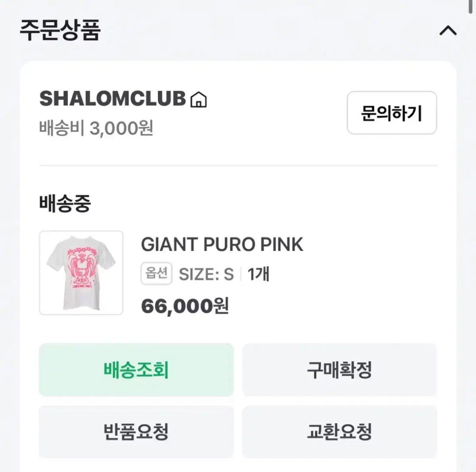This screenshot has height=472, width=476.
Task: Tap the 66,000원 price label
Action: [185, 306]
